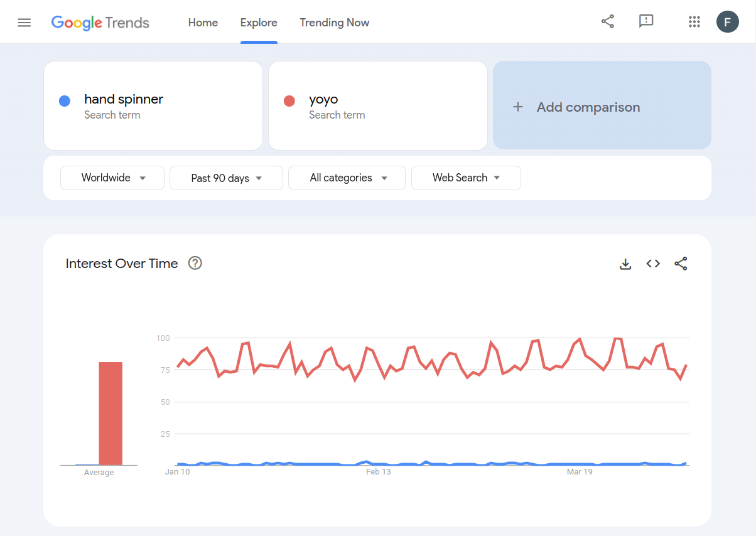Image resolution: width=756 pixels, height=536 pixels.
Task: Click the red yoyo color dot
Action: pyautogui.click(x=289, y=100)
